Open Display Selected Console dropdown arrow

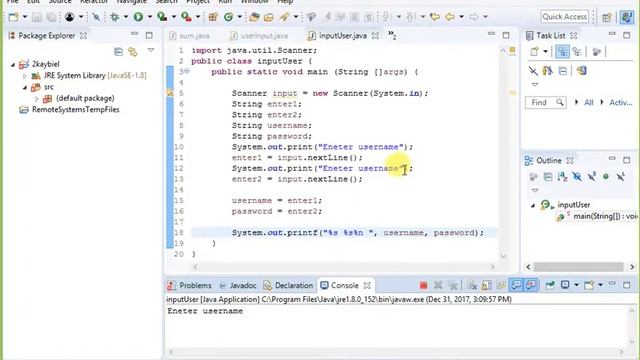[x=576, y=285]
